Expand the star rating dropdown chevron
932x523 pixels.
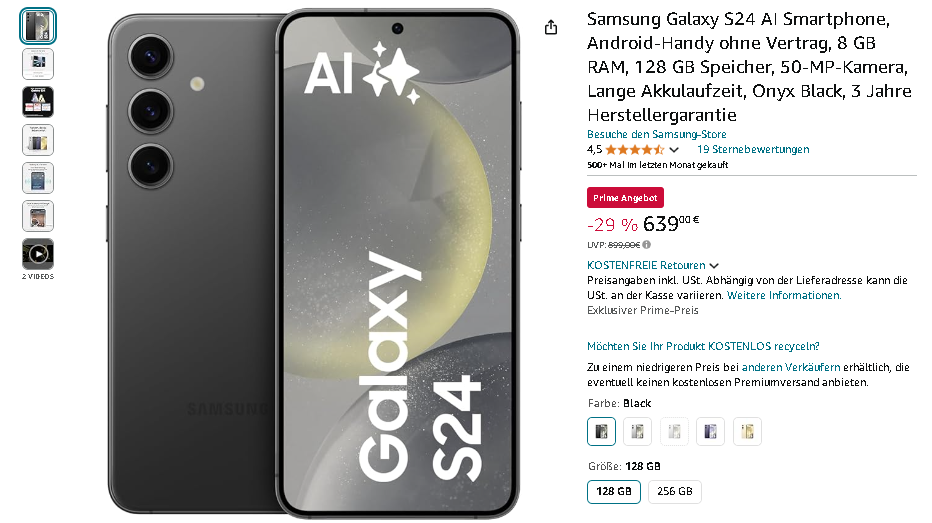coord(674,150)
